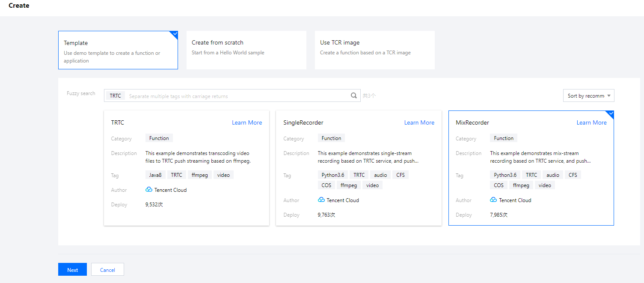This screenshot has width=644, height=283.
Task: Open Learn More for MixRecorder template
Action: coord(591,122)
